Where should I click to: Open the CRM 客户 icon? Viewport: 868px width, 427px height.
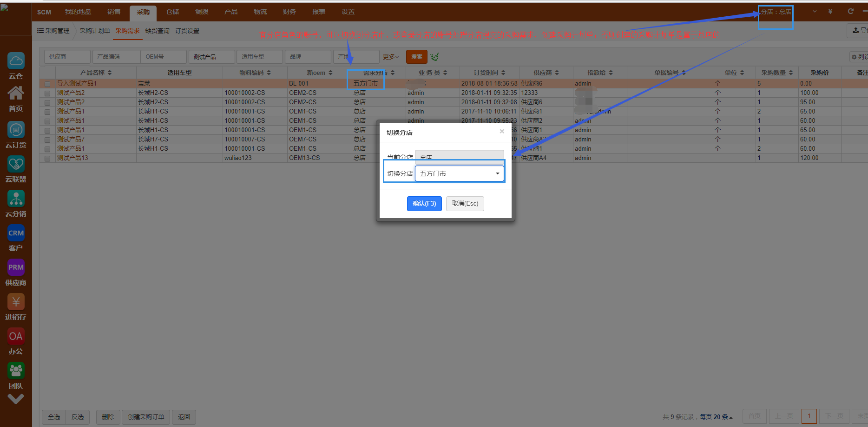point(16,234)
